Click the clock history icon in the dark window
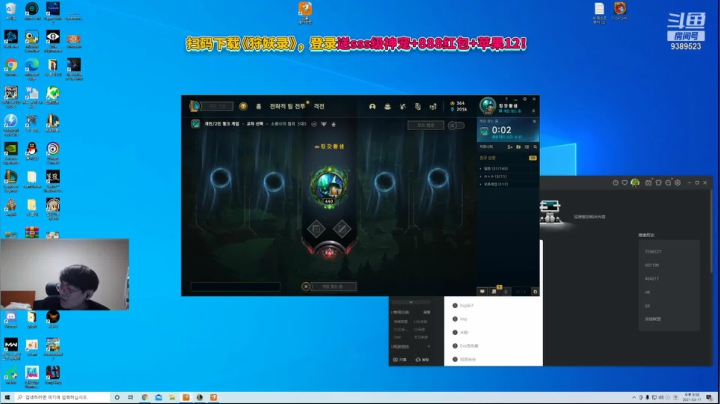720x404 pixels. point(615,183)
